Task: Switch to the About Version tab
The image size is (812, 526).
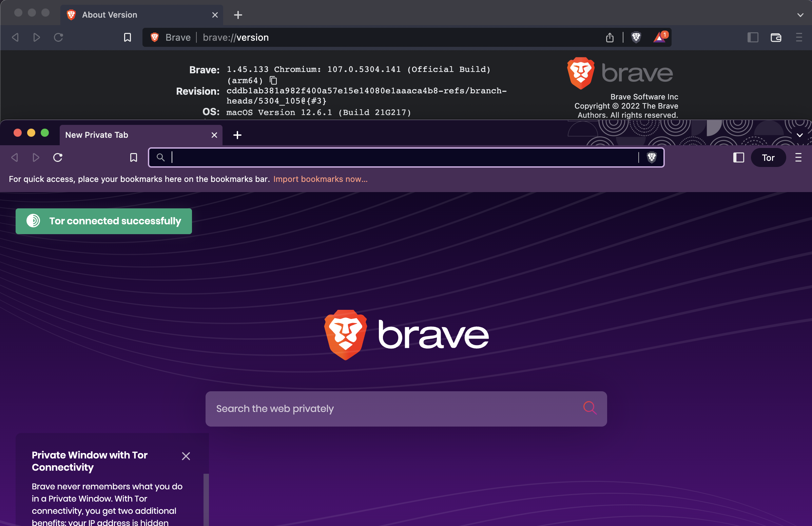Action: [109, 15]
